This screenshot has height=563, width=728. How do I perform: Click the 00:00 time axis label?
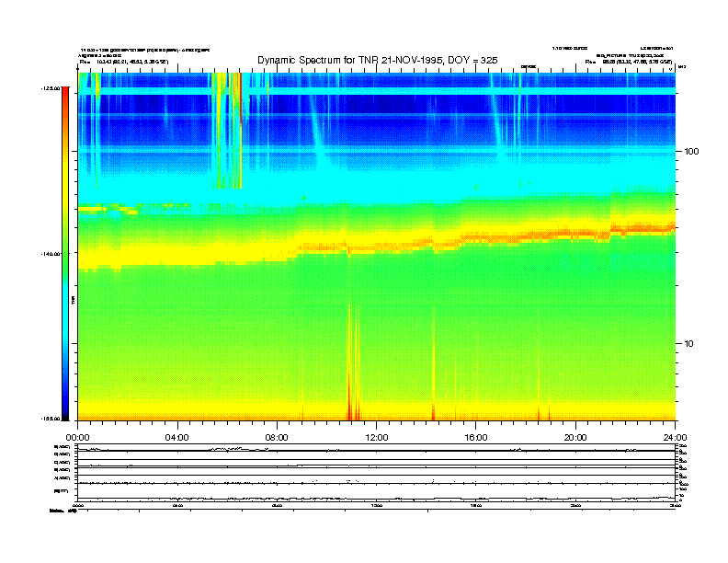click(77, 438)
